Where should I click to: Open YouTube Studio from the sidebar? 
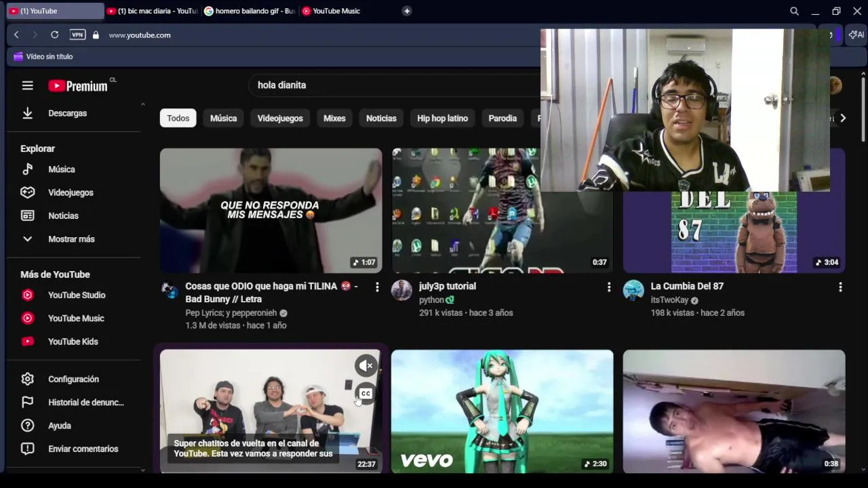(73, 295)
